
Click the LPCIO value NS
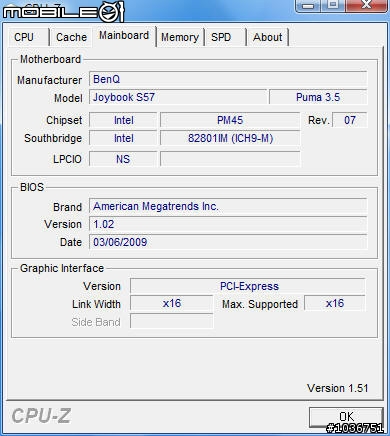pos(123,159)
